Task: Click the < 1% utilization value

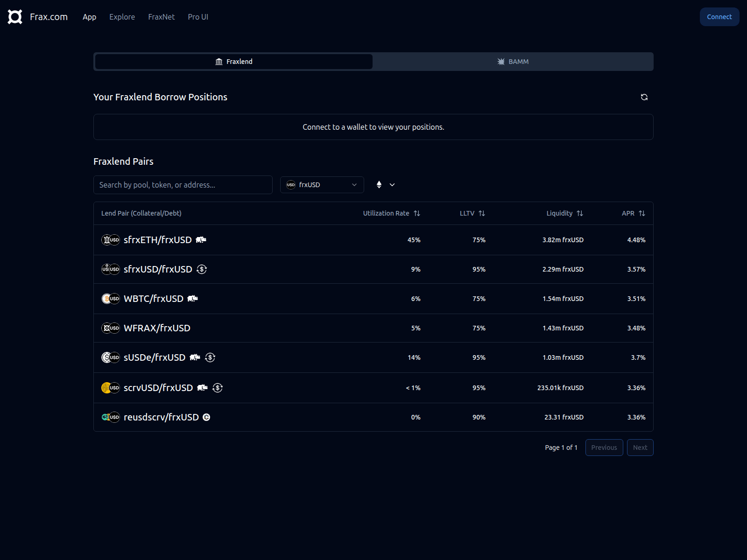Action: coord(413,388)
